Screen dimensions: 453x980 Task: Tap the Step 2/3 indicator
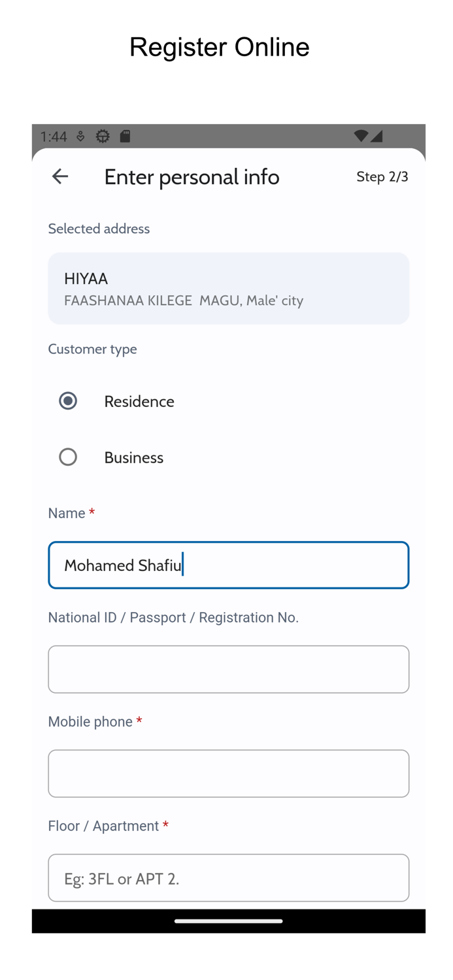tap(382, 176)
